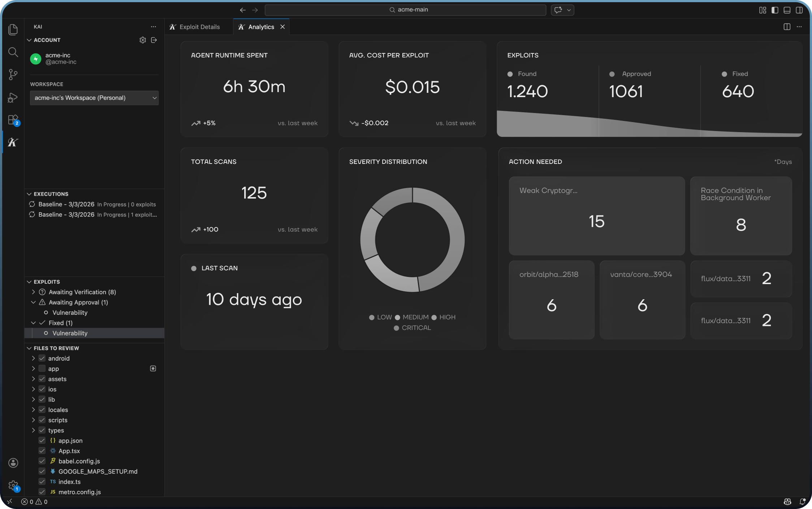Open the Explorer view in the activity bar
812x509 pixels.
(x=13, y=30)
